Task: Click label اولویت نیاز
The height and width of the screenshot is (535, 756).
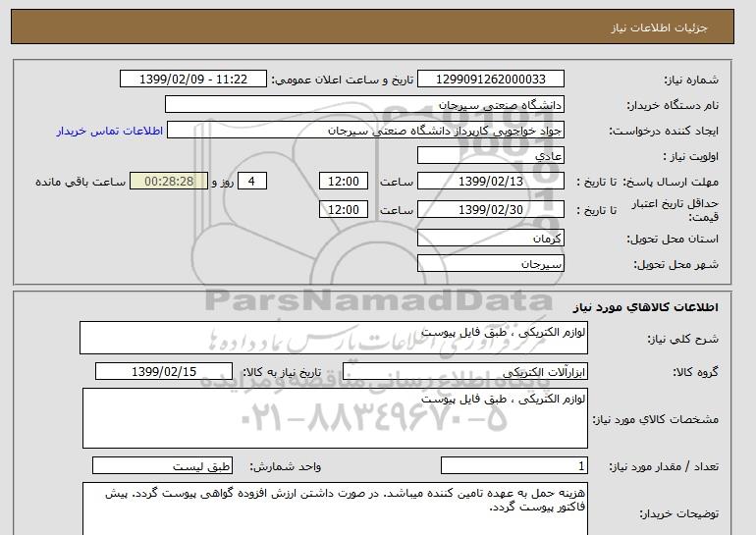Action: tap(691, 156)
